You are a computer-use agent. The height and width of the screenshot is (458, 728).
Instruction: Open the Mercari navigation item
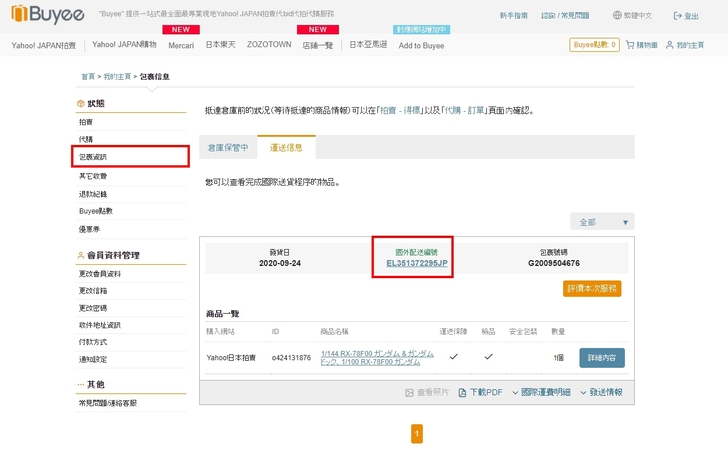coord(181,45)
